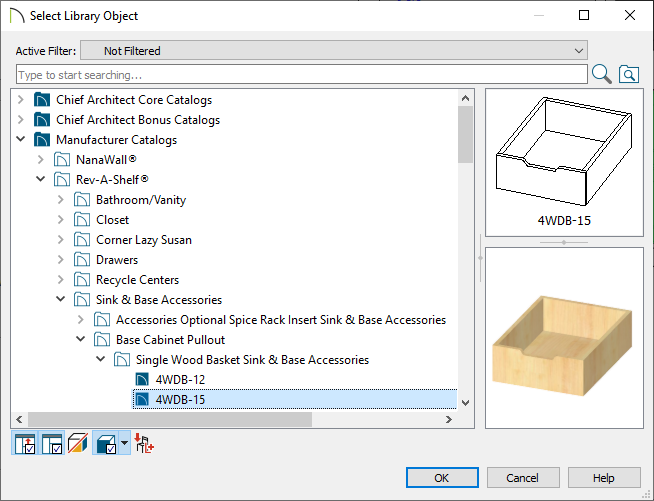Toggle the plan/color preview cube icon

[x=78, y=443]
